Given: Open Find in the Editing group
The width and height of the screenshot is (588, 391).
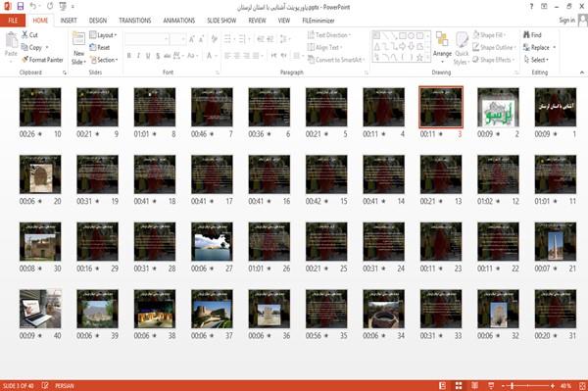Looking at the screenshot, I should click(x=532, y=35).
